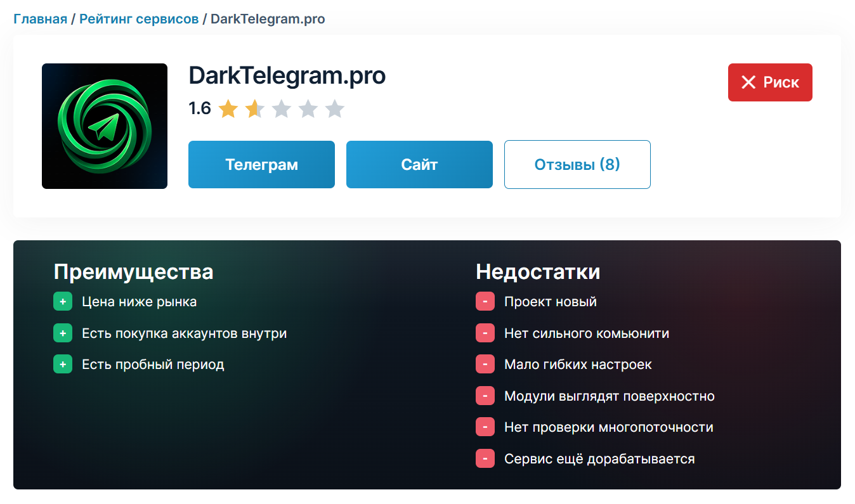855x504 pixels.
Task: Click plus icon beside Цена ниже рынка
Action: coord(63,302)
